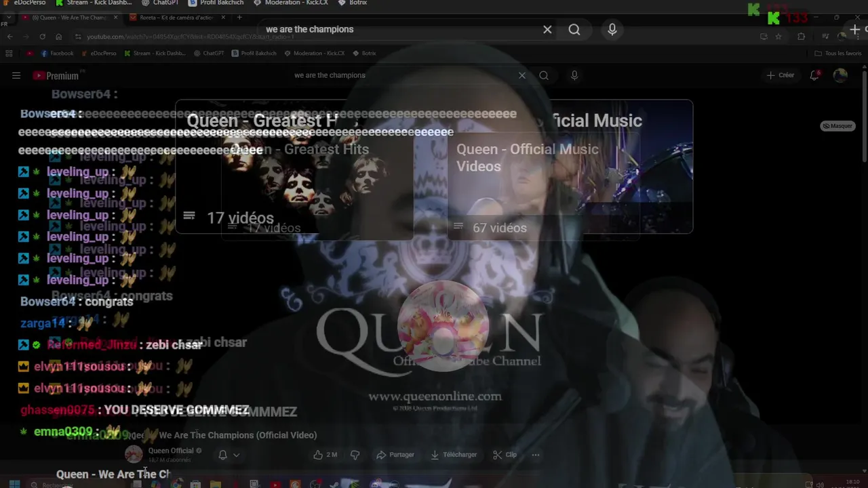This screenshot has height=488, width=868.
Task: Open subscription notification bell for Queen Official
Action: pos(222,455)
